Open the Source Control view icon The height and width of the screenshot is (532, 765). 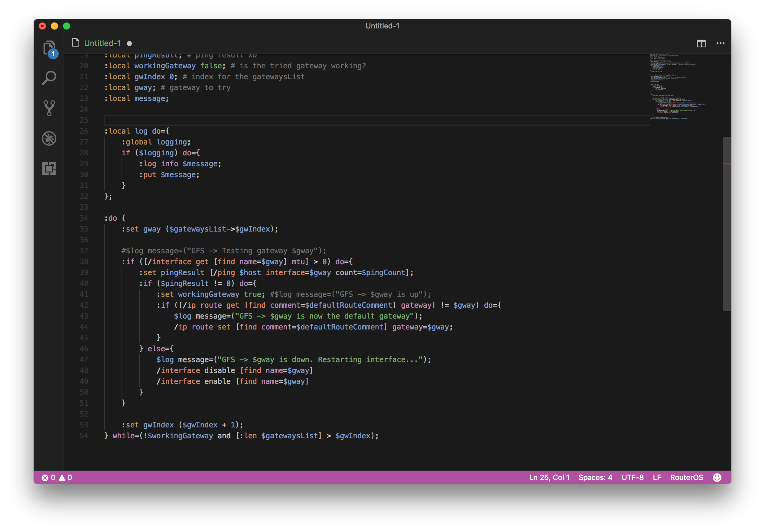pyautogui.click(x=49, y=108)
